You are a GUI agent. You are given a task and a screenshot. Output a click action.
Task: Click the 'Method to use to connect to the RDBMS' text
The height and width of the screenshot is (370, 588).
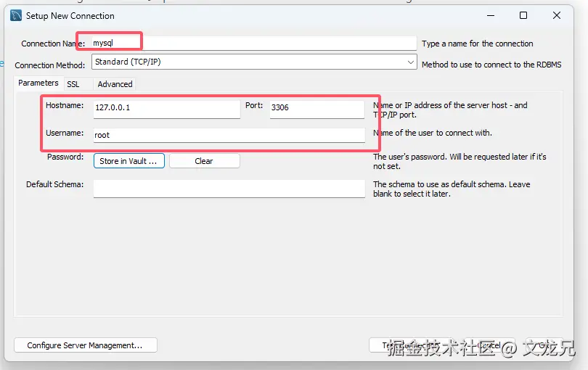coord(491,65)
